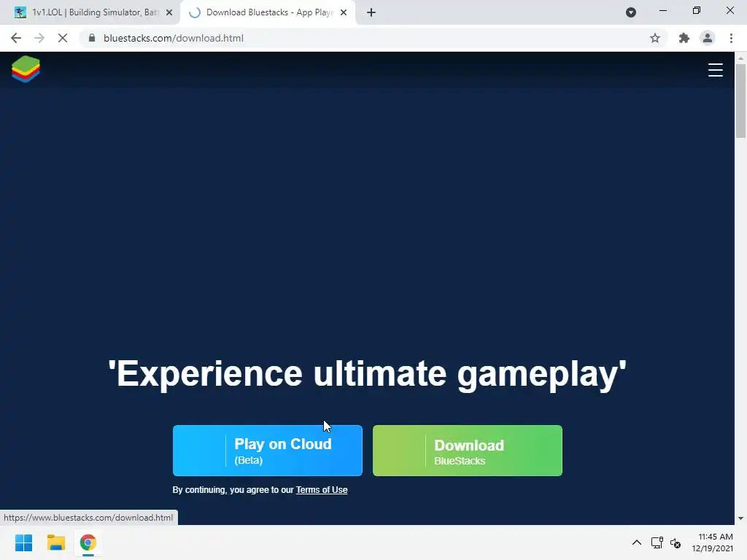The width and height of the screenshot is (747, 560).
Task: Click the forward navigation arrow
Action: (x=39, y=38)
